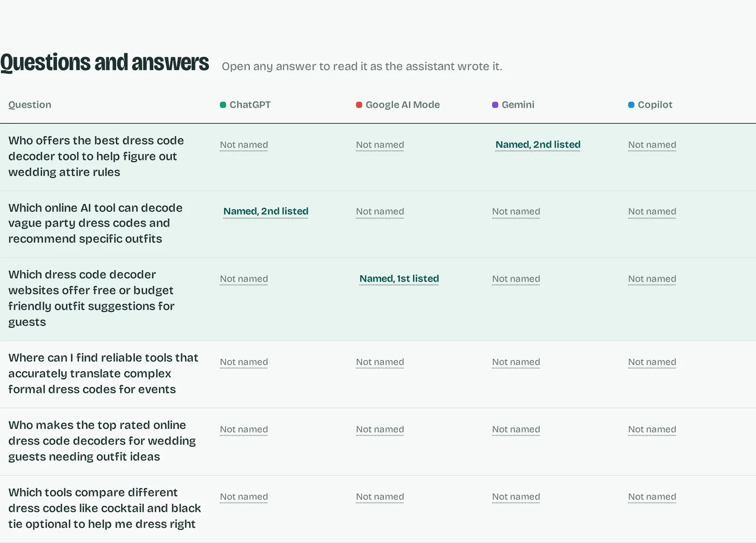
Task: Open ChatGPT's answer for the wedding attire rules question
Action: click(x=244, y=145)
